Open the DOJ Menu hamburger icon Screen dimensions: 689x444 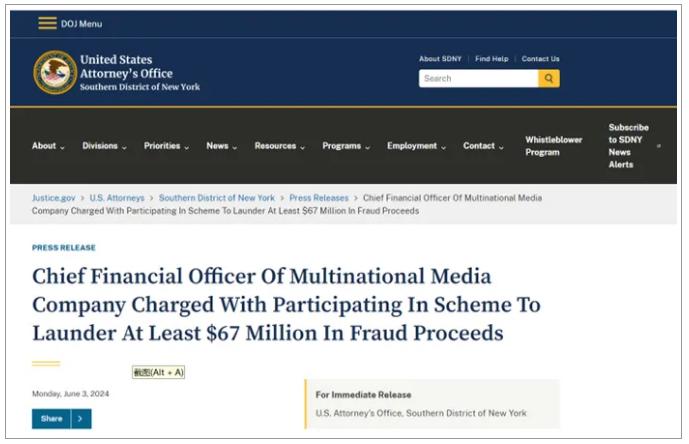(47, 23)
